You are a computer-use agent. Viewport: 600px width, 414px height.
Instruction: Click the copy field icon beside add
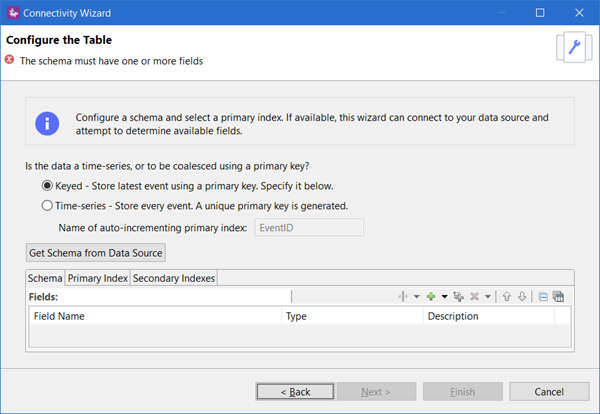pyautogui.click(x=458, y=297)
